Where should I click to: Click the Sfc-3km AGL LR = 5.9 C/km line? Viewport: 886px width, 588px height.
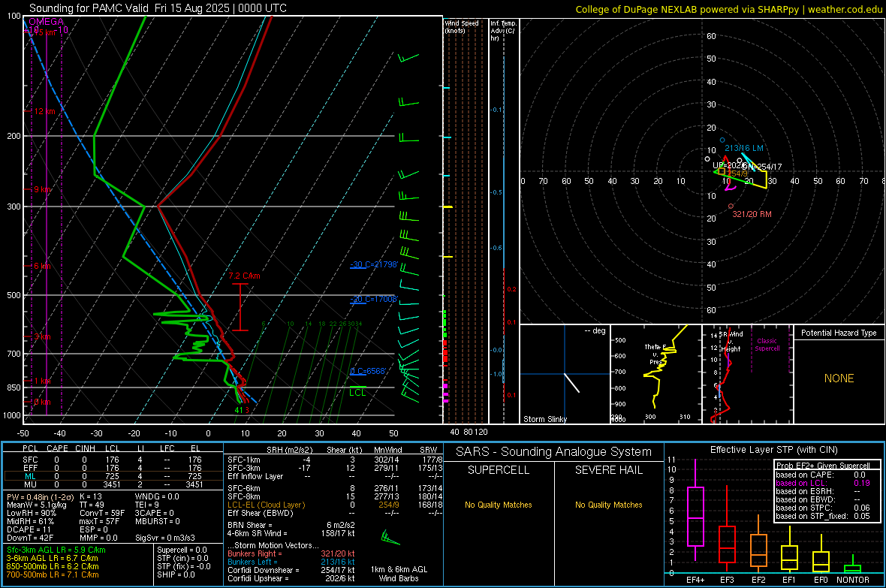pos(56,550)
